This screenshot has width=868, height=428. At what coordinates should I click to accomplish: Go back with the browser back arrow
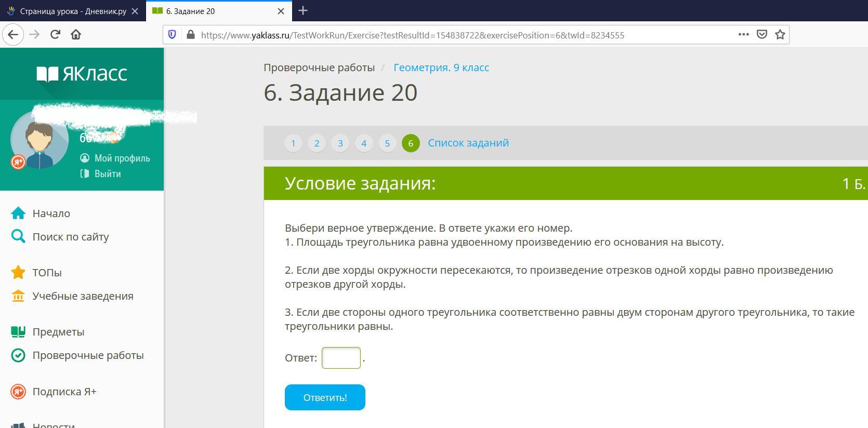pos(13,35)
